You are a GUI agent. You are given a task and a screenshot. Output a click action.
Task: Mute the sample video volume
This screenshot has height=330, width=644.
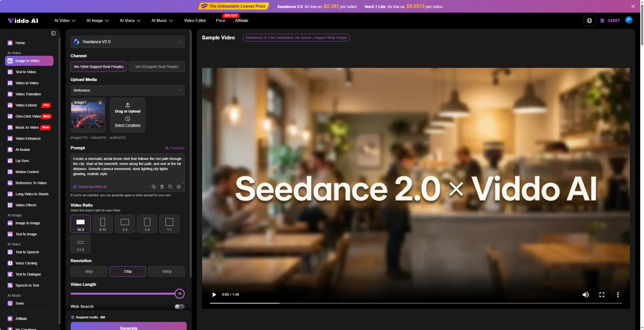[586, 295]
